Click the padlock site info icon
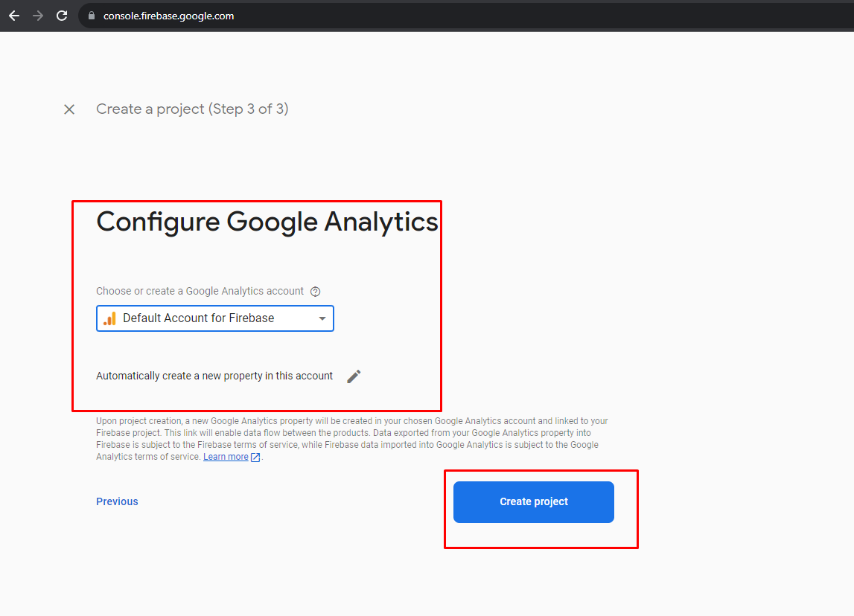The width and height of the screenshot is (854, 616). (92, 16)
